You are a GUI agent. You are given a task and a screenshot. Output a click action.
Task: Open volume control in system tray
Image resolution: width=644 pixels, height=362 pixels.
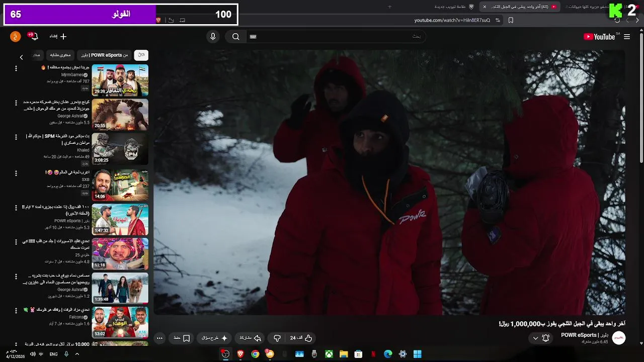click(33, 354)
